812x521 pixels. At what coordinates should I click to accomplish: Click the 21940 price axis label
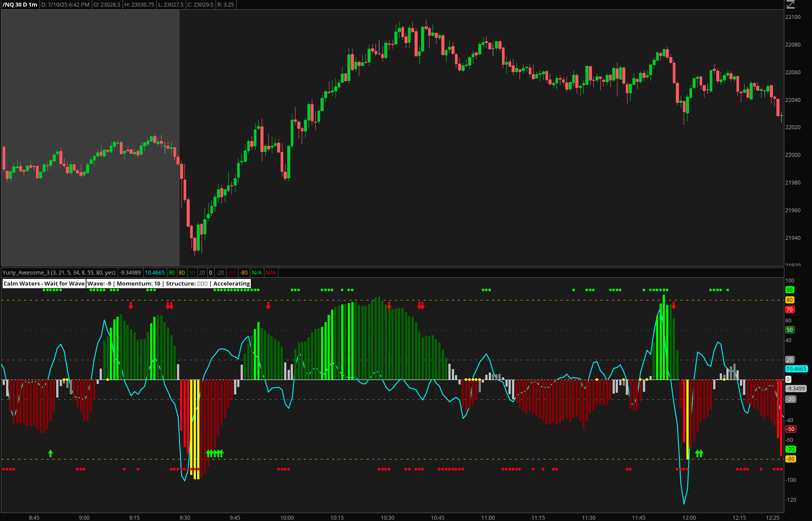coord(793,238)
